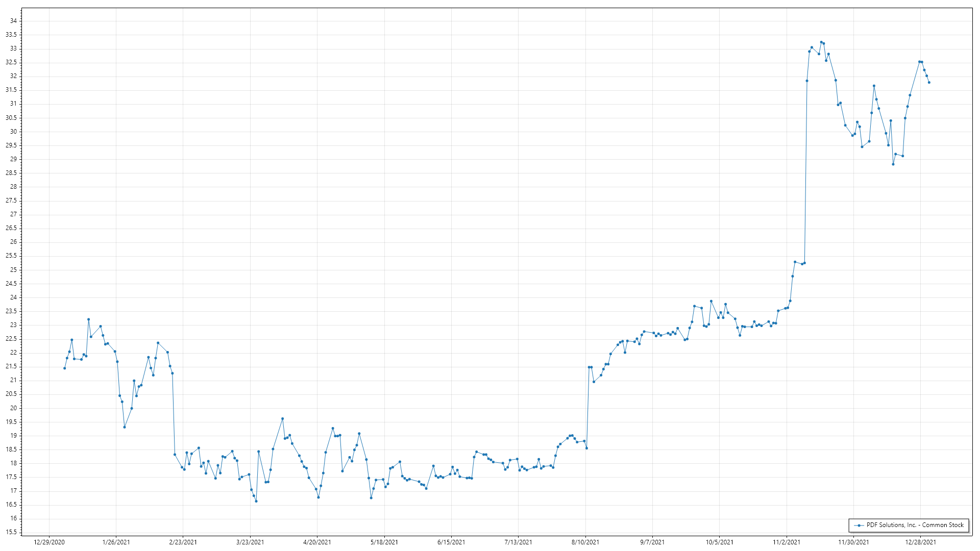Click the 2/23/2021 x-axis date label
The width and height of the screenshot is (980, 551).
pos(183,542)
